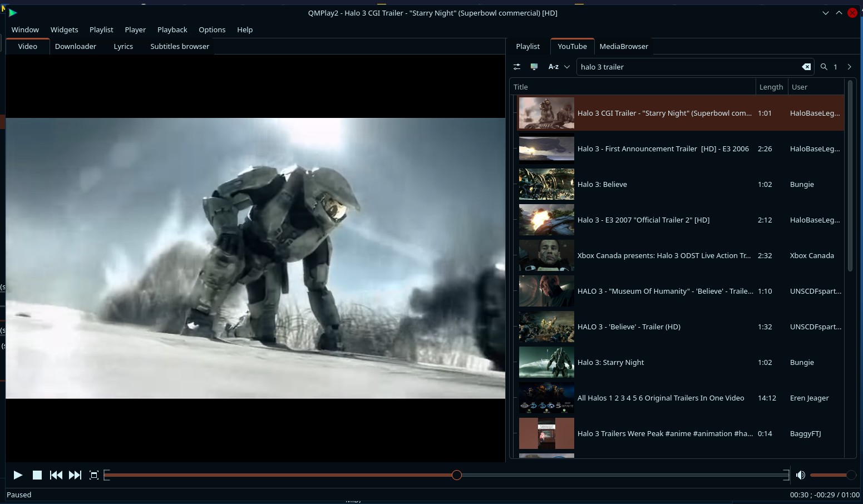Select thumbnail of 'Halo 3: Starry Night'
Viewport: 863px width, 504px height.
point(546,362)
